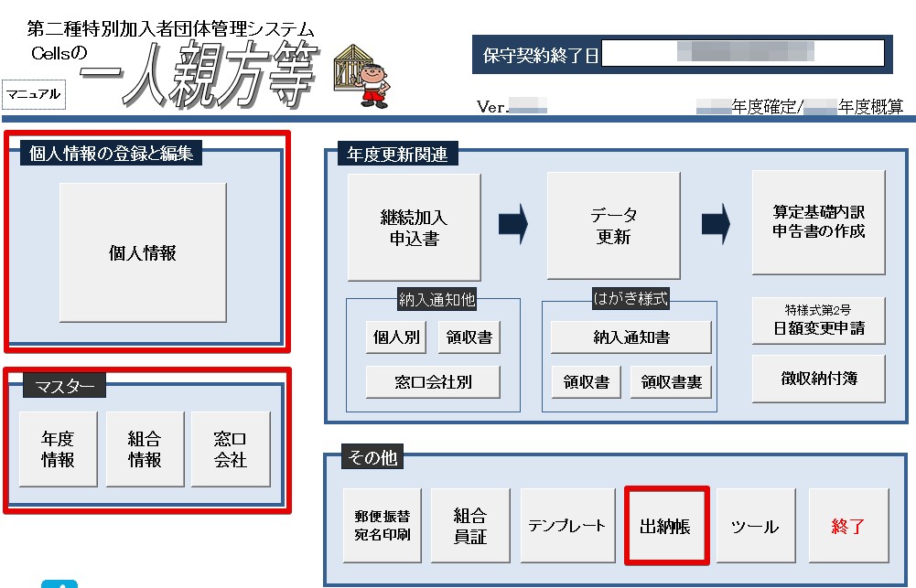Open 窓口会社別 listing

433,381
